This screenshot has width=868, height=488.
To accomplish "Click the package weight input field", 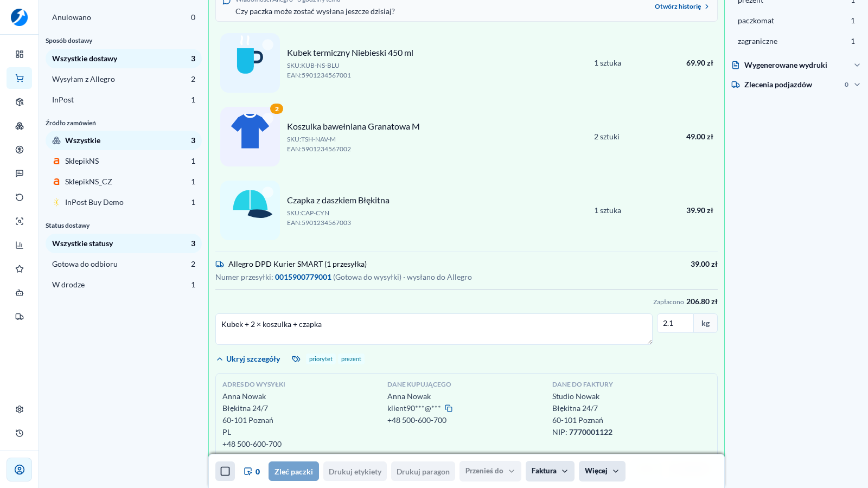I will [675, 323].
